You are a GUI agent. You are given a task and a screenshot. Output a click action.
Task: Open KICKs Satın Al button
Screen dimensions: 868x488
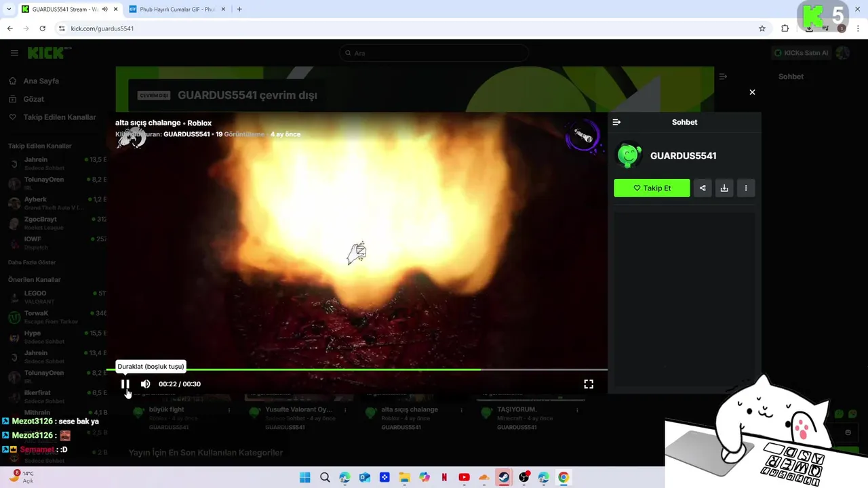pos(802,53)
